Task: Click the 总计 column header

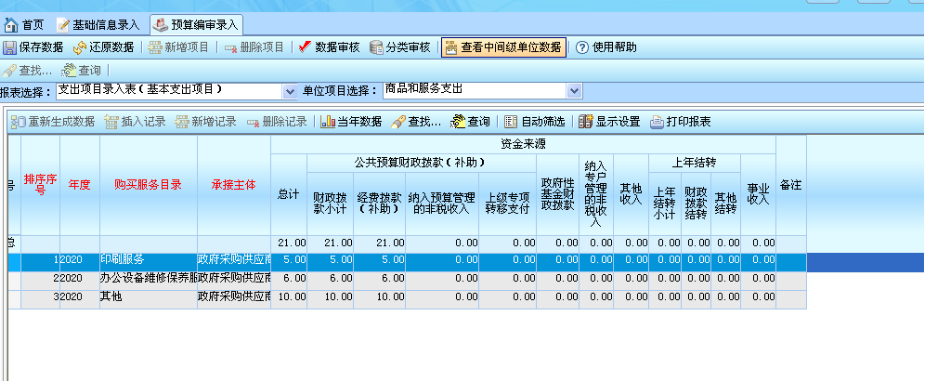Action: point(288,195)
